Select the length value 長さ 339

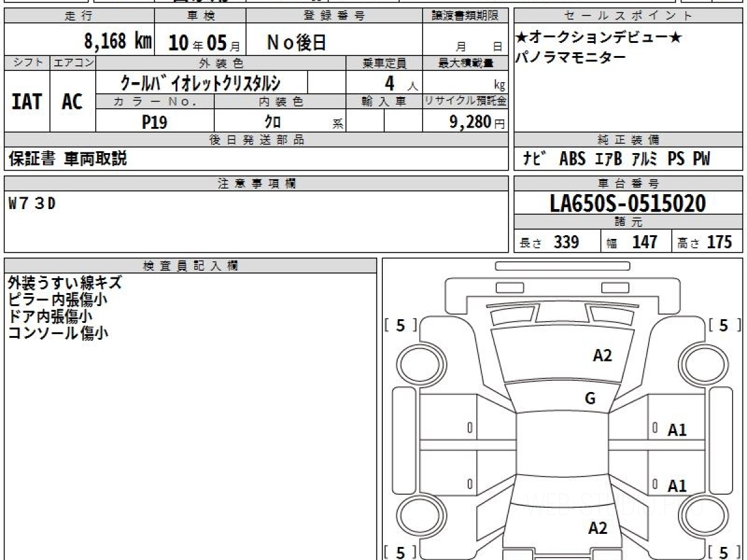tap(550, 242)
